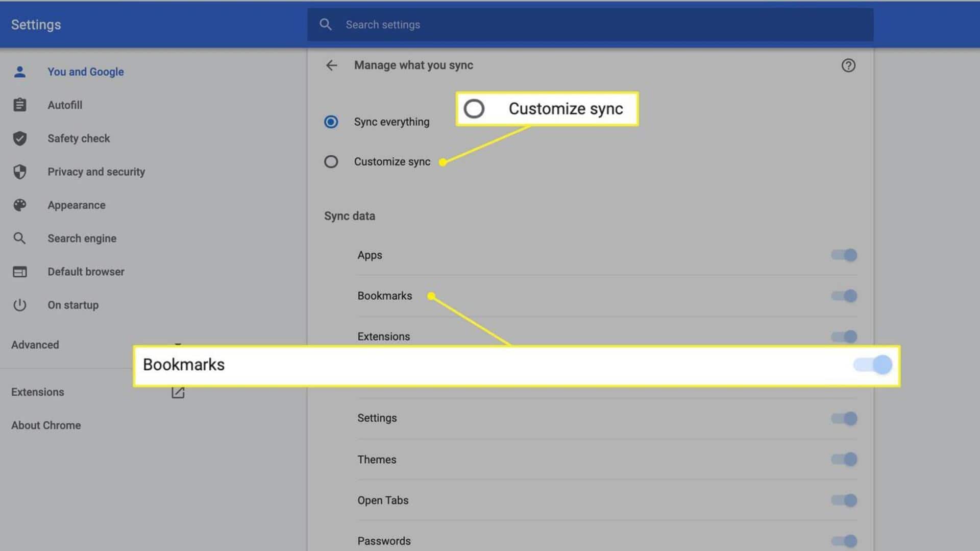Turn off Passwords syncing
Screen dimensions: 980x551
843,540
